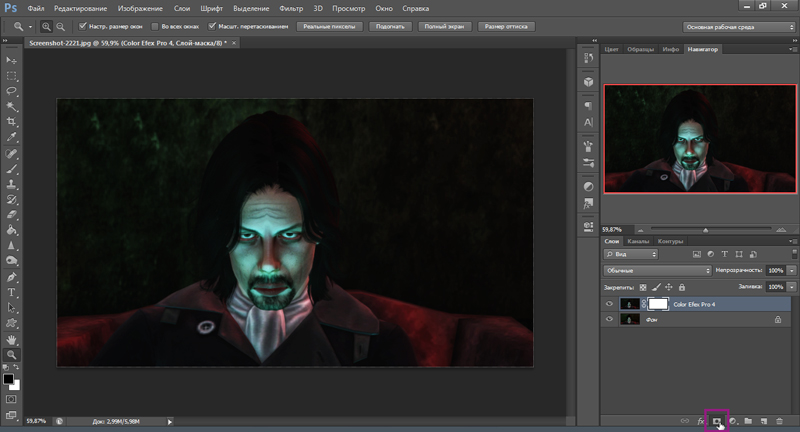Toggle the lock position option
Screen dimensions: 800x432
669,287
